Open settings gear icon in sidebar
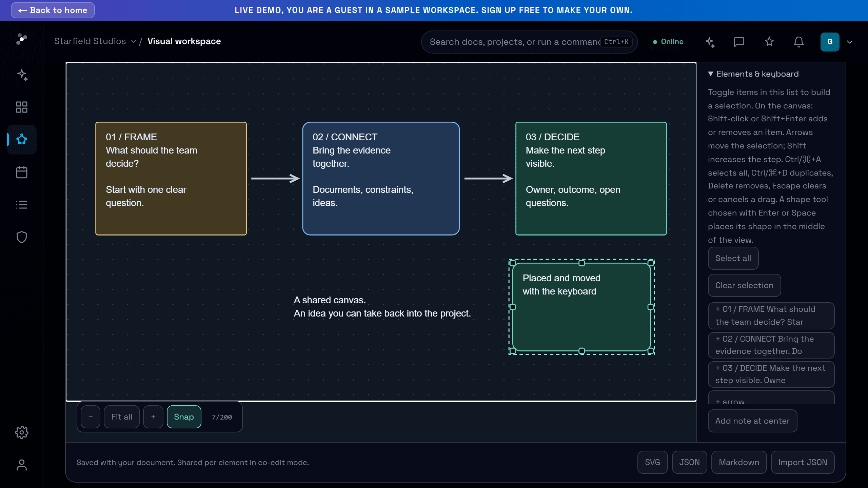 click(x=22, y=432)
